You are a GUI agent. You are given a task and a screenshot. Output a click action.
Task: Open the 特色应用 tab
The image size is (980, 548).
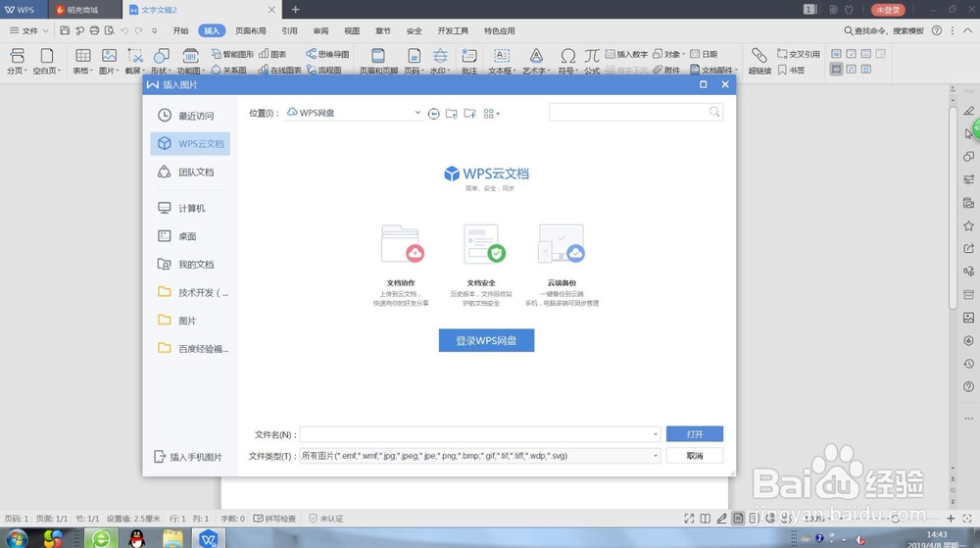[500, 30]
